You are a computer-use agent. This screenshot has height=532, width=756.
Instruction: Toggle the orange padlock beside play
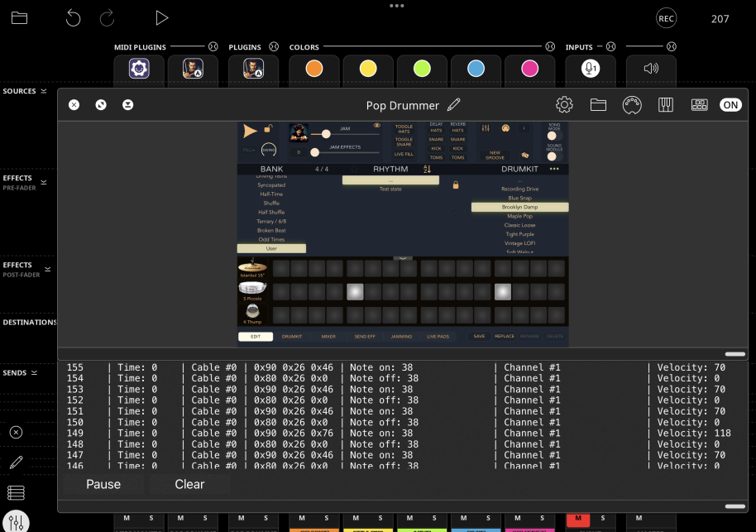[269, 128]
